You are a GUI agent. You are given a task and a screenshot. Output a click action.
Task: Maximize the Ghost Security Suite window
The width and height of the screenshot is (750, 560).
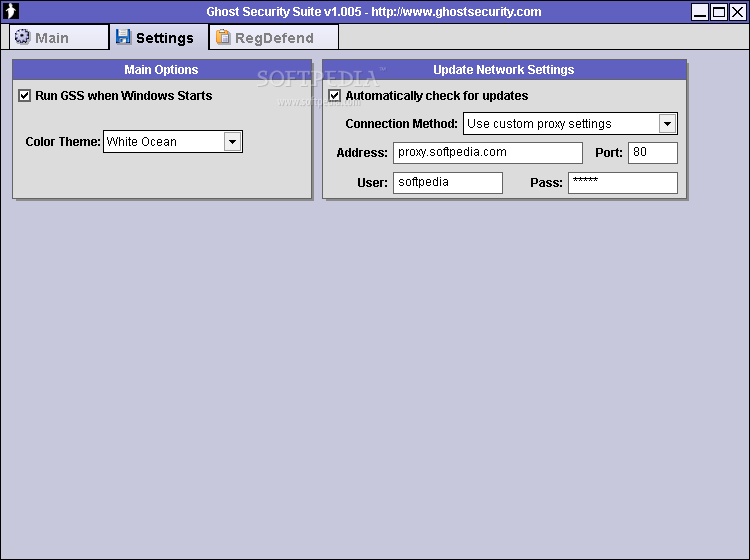(718, 12)
